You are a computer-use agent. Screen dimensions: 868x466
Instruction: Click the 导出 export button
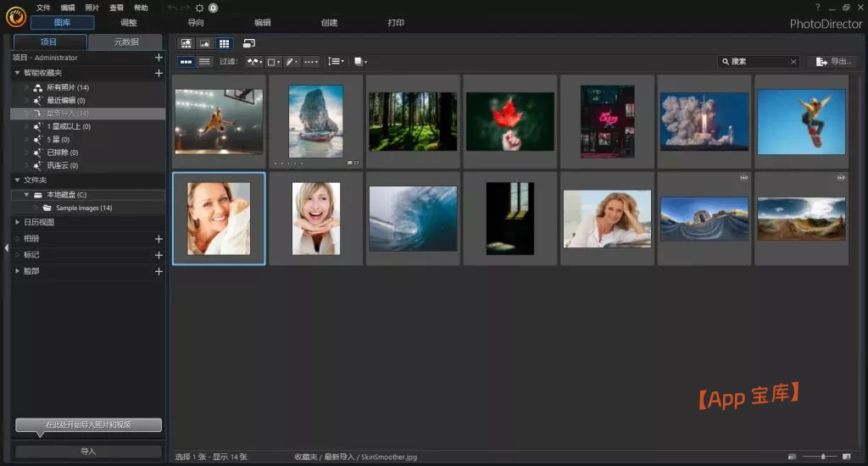(833, 62)
